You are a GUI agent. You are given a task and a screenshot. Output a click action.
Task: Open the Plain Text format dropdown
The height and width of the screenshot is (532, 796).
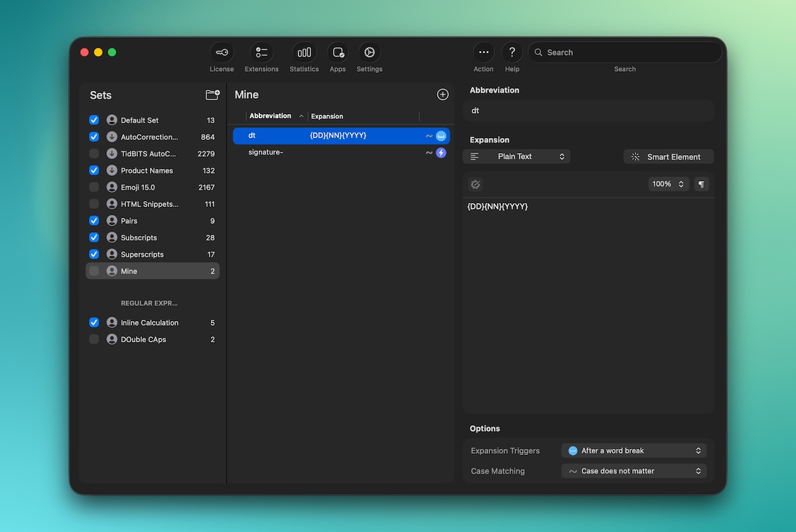pyautogui.click(x=517, y=157)
